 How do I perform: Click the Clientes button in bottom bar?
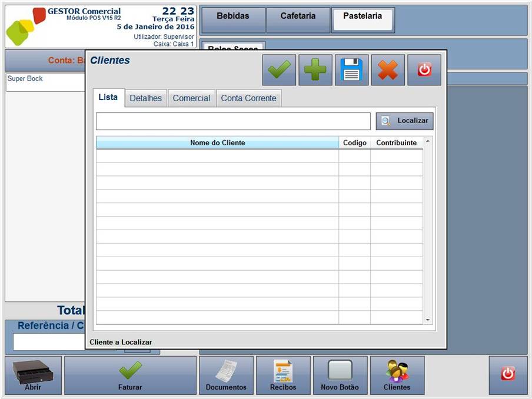(397, 375)
